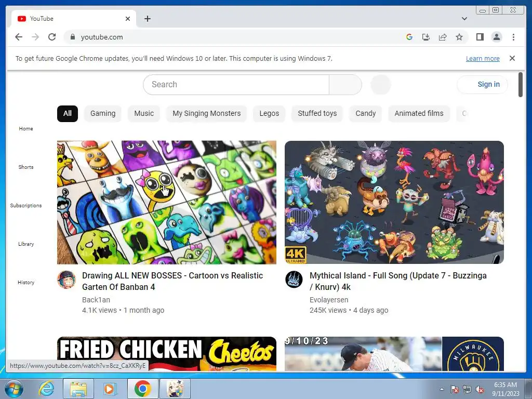
Task: Select the Music filter chip
Action: tap(144, 113)
